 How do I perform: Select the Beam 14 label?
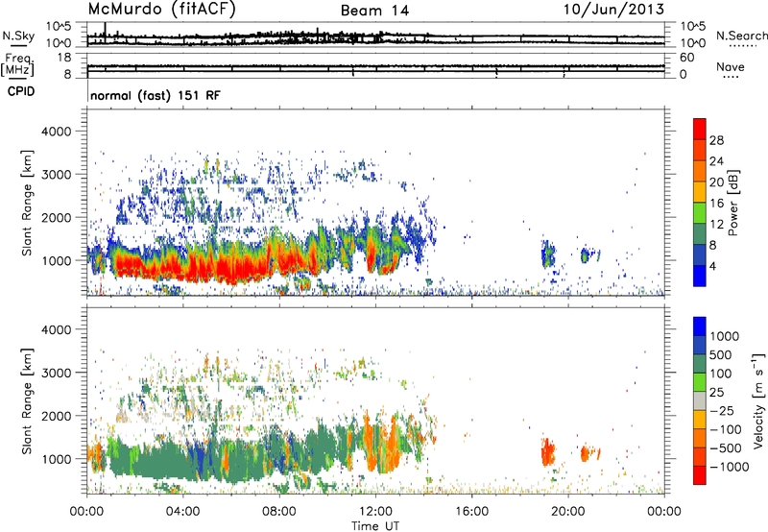click(374, 11)
